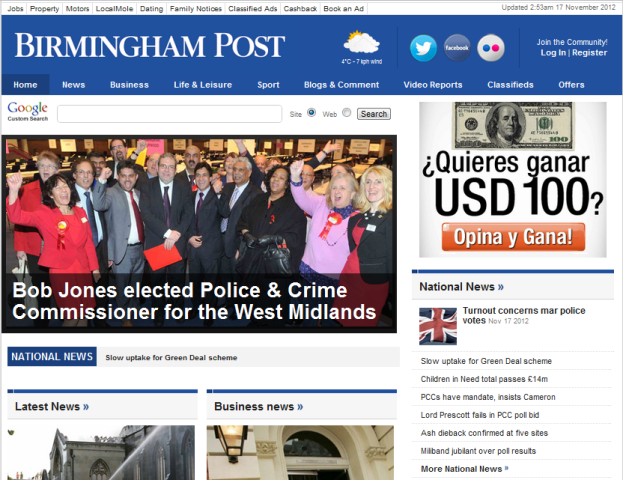623x480 pixels.
Task: Open the Facebook round icon
Action: [x=457, y=48]
